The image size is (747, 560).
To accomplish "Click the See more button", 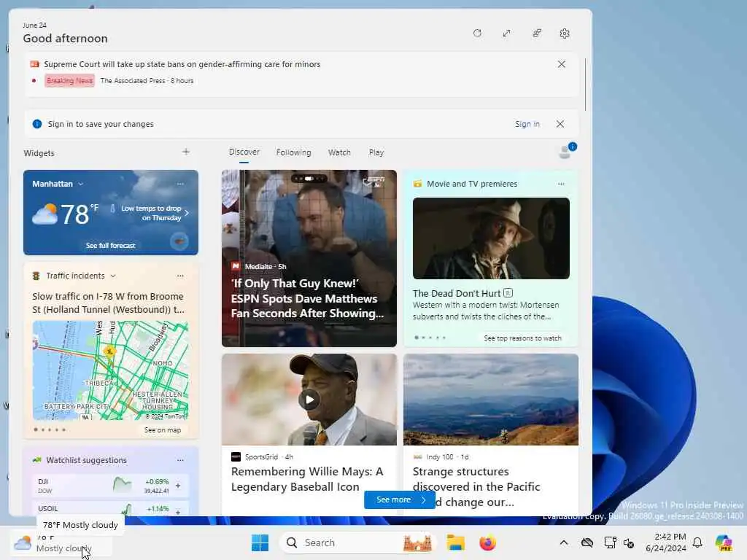I will click(400, 499).
